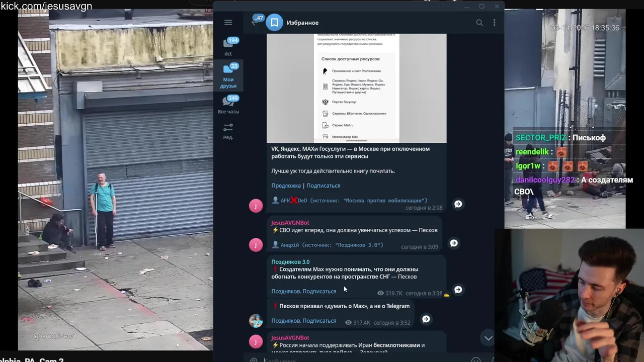
Task: Open J avatar beside the Андрей source line
Action: [256, 245]
